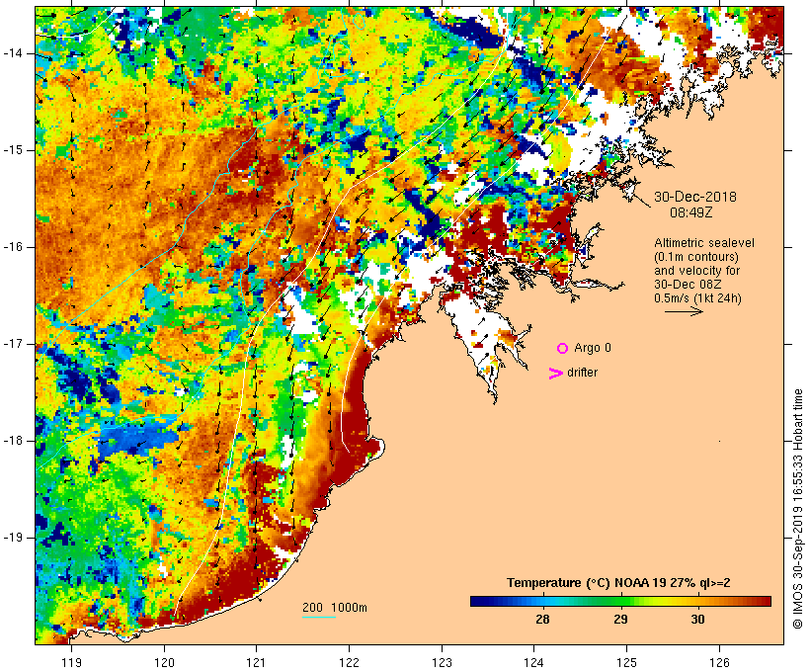Click the '30-Dec 08Z' text line
Viewport: 810px width, 672px height.
(688, 285)
